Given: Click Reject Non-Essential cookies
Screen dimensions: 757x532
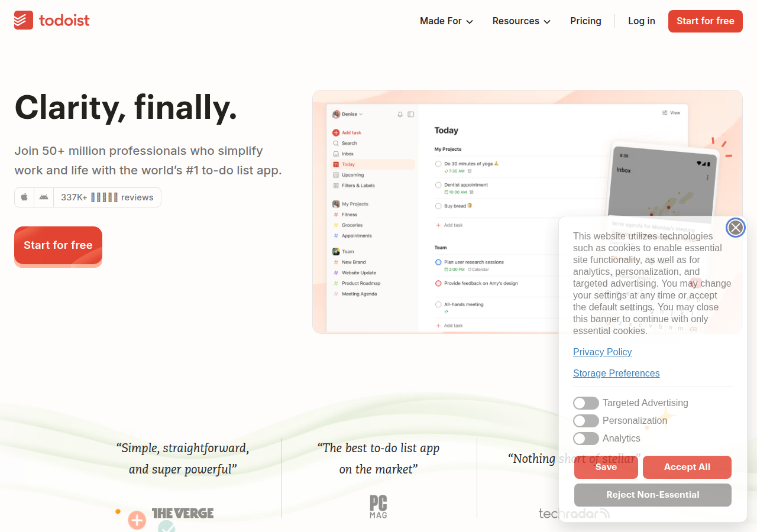Looking at the screenshot, I should click(653, 495).
